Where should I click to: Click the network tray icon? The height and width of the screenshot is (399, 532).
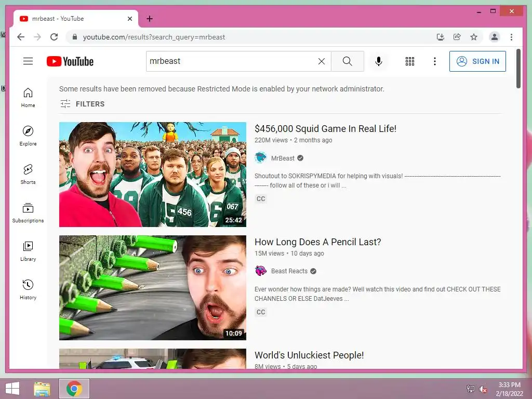470,389
